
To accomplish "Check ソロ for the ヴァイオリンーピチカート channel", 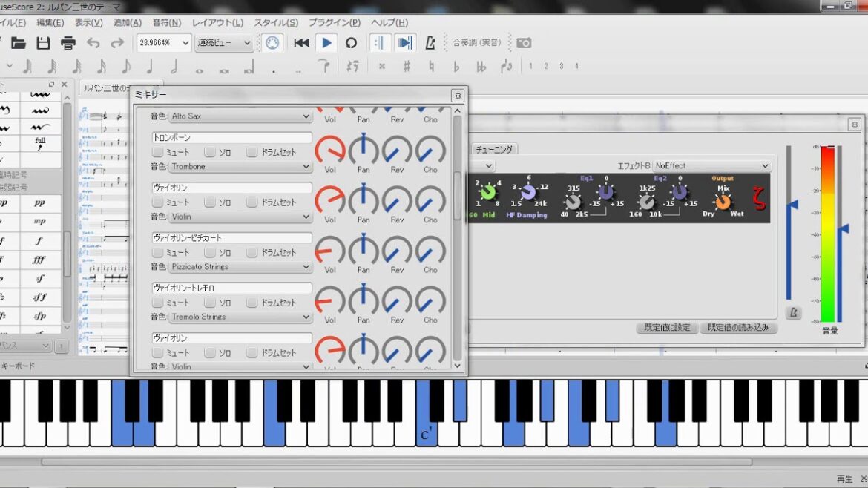I will click(210, 252).
